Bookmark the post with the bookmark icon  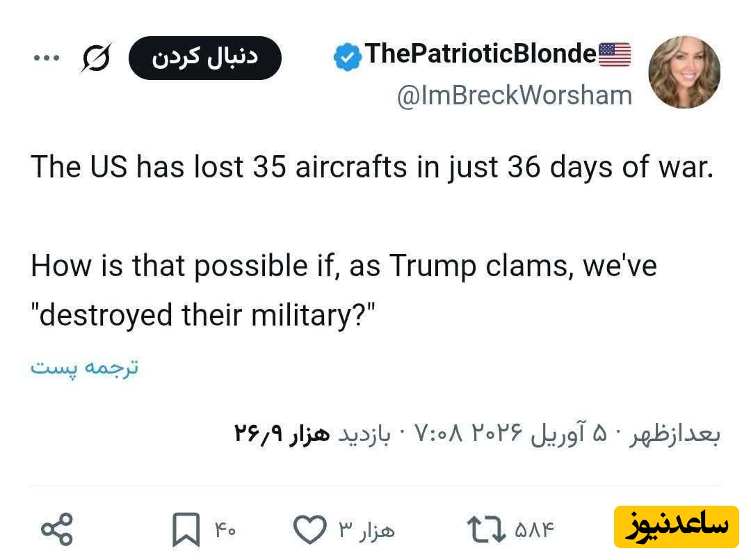(186, 530)
